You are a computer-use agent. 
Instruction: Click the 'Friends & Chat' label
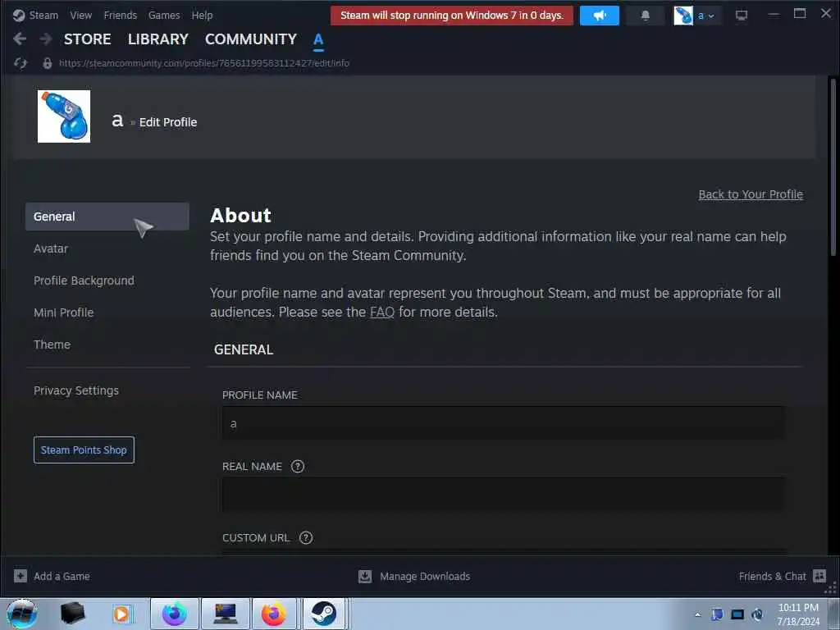(x=772, y=576)
